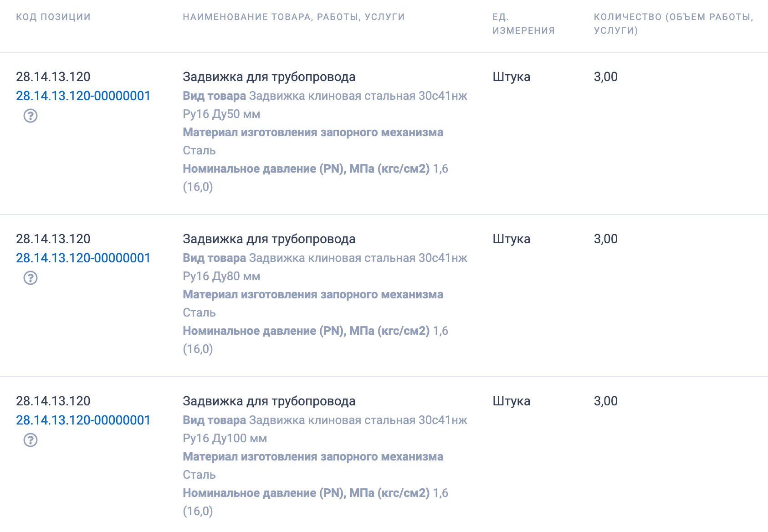
Task: Click the ЕД. ИЗМЕРЕНИЯ column header
Action: 523,24
